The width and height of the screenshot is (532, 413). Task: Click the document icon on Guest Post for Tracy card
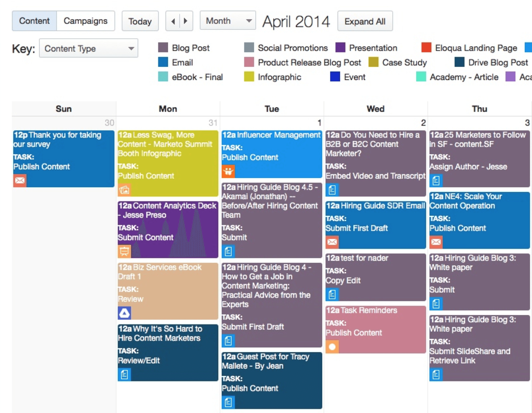[x=229, y=402]
